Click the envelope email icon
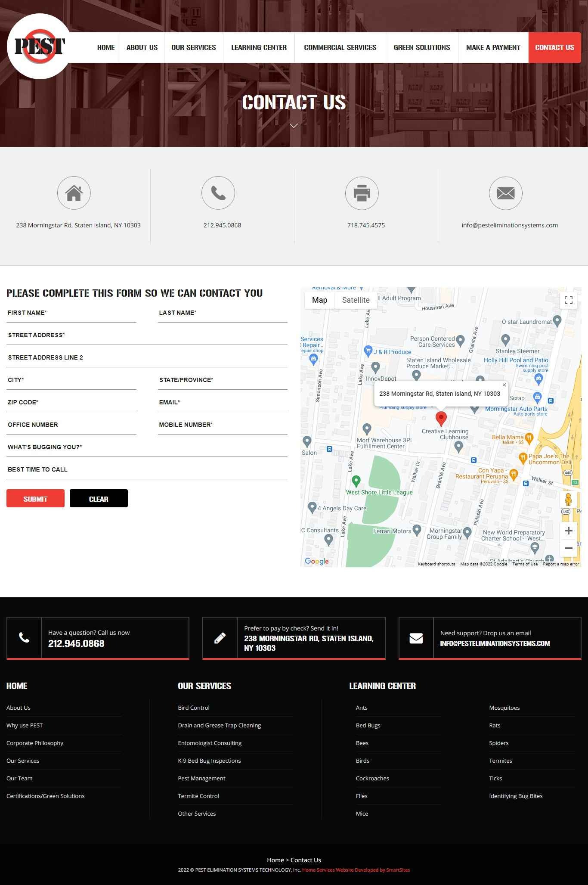The width and height of the screenshot is (588, 885). pyautogui.click(x=506, y=193)
